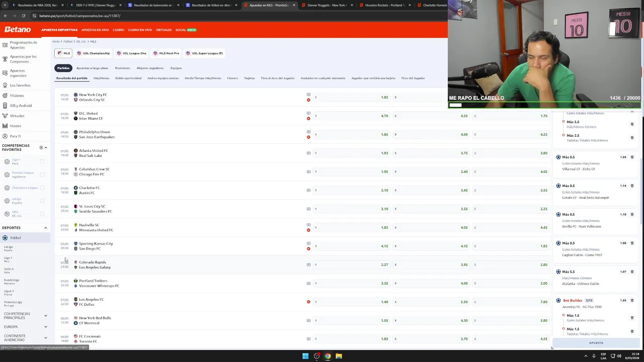644x362 pixels.
Task: Open Windows Start menu
Action: [305, 356]
